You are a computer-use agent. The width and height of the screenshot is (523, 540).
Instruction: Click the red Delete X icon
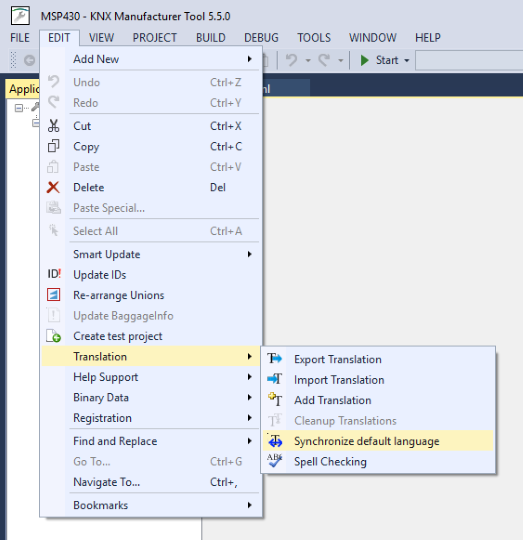click(x=53, y=187)
